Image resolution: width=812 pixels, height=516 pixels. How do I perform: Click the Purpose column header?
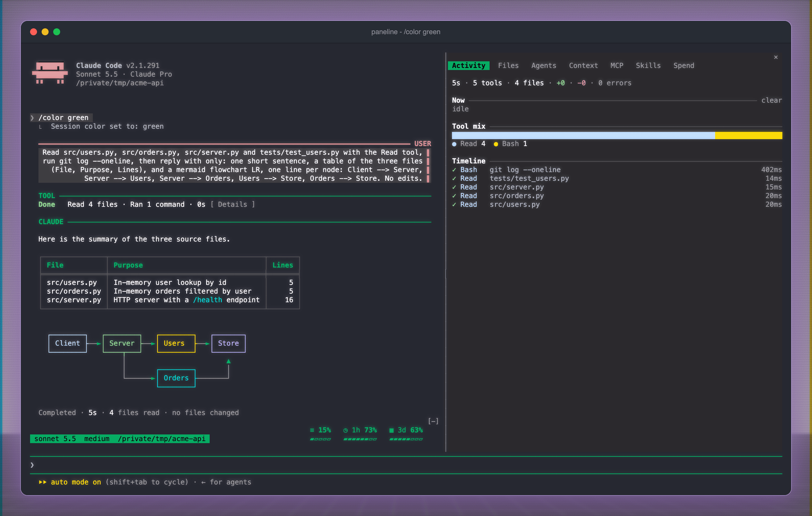(x=128, y=265)
